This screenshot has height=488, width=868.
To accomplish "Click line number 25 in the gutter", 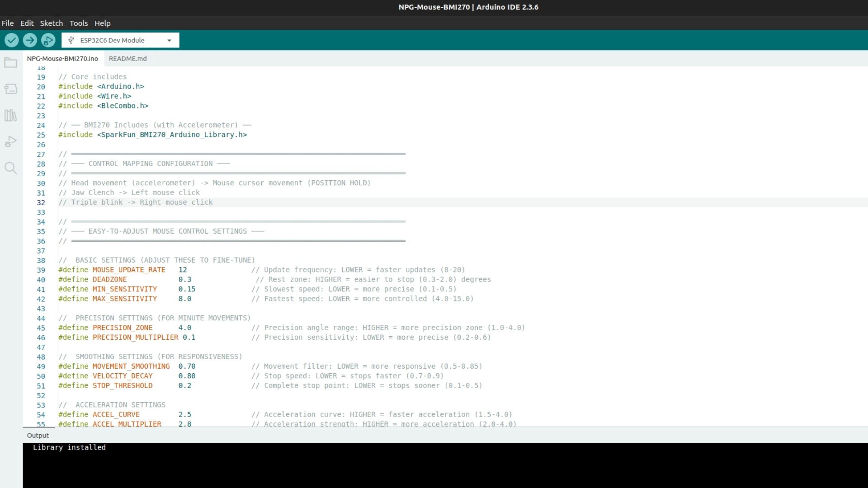I will (x=41, y=135).
